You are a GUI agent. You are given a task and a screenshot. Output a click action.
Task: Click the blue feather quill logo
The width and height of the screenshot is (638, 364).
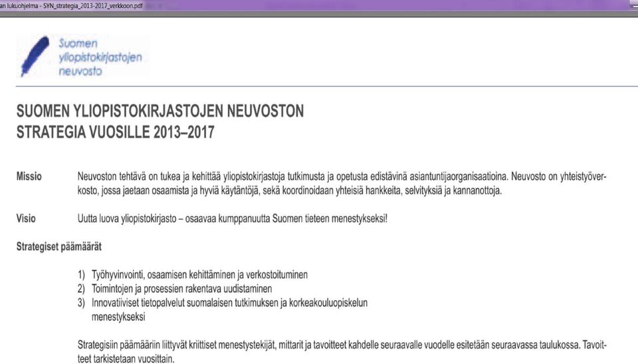click(35, 56)
